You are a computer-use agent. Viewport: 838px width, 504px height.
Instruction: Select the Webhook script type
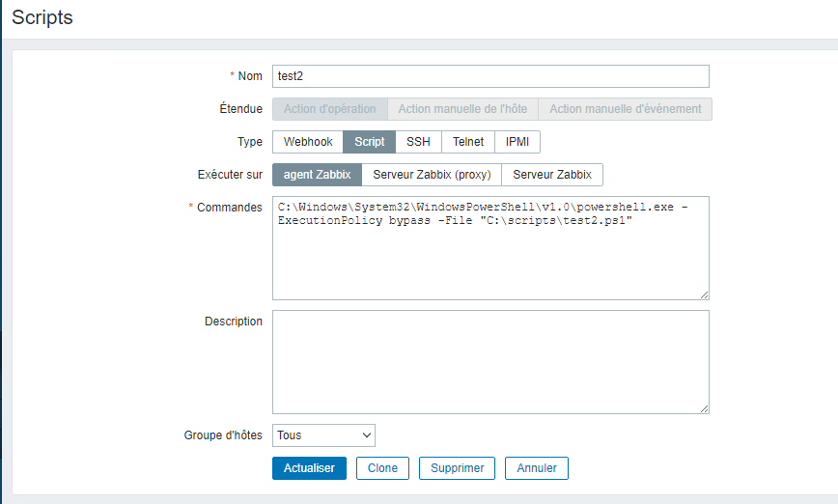308,142
